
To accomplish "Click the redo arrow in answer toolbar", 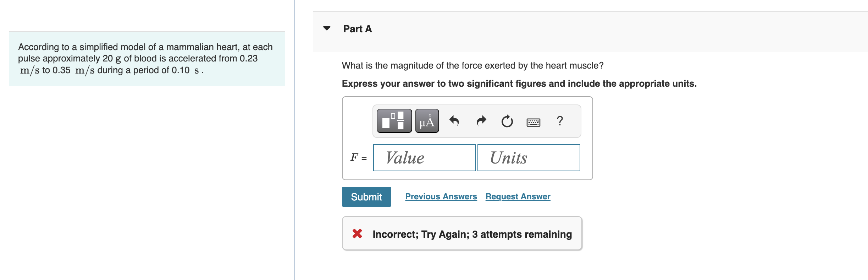I will pos(481,121).
